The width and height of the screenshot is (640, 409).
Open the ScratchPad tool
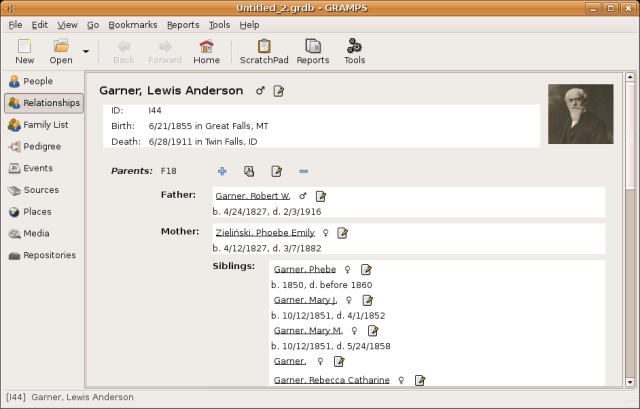[264, 51]
